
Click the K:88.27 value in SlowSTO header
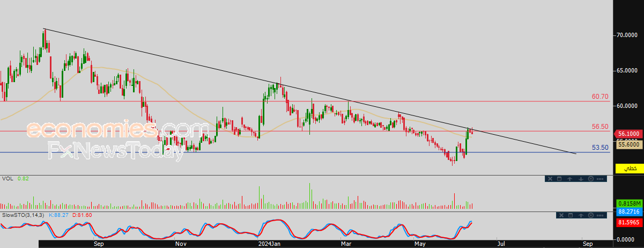coord(60,215)
